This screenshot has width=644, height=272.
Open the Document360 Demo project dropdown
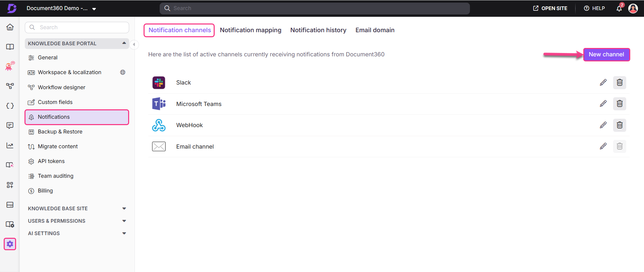pos(61,8)
